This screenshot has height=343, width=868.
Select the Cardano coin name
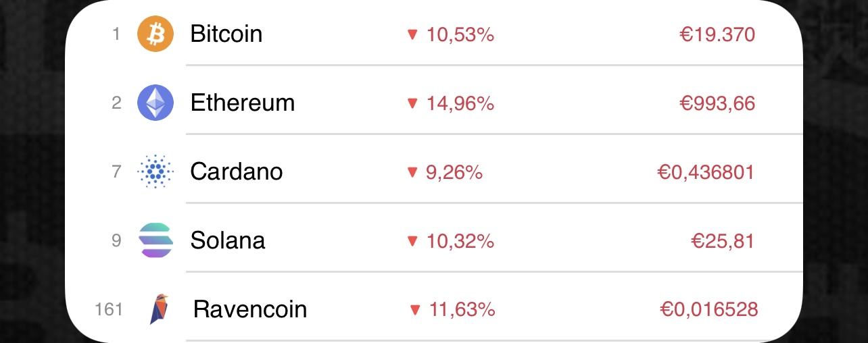[236, 171]
